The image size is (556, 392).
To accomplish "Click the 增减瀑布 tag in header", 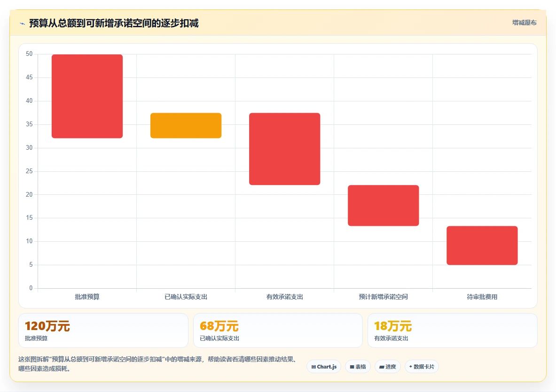I will (524, 23).
